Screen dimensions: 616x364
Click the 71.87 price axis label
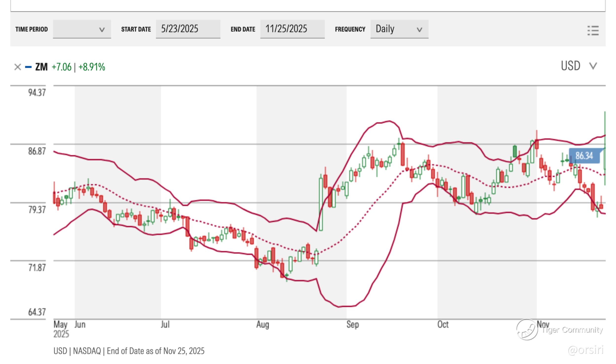[37, 268]
